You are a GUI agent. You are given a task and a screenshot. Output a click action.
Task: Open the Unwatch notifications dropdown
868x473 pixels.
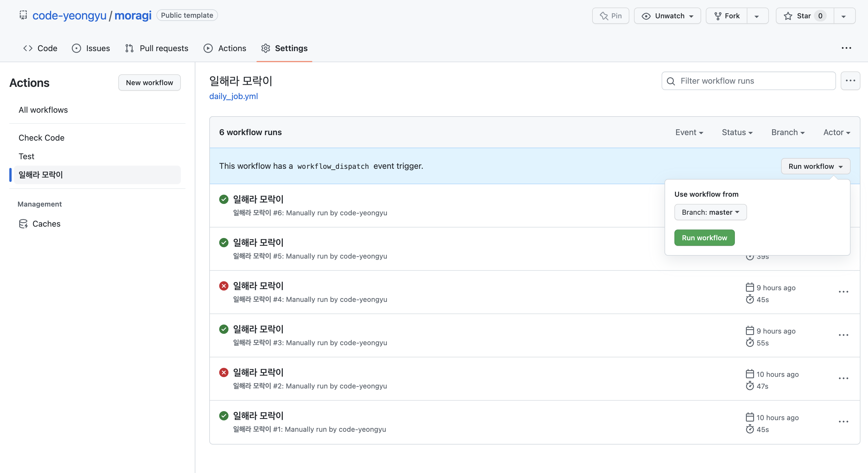[x=667, y=16]
